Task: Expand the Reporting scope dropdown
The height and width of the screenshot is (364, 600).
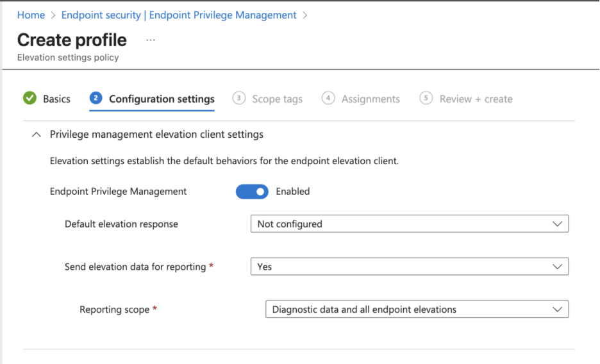Action: [x=417, y=310]
